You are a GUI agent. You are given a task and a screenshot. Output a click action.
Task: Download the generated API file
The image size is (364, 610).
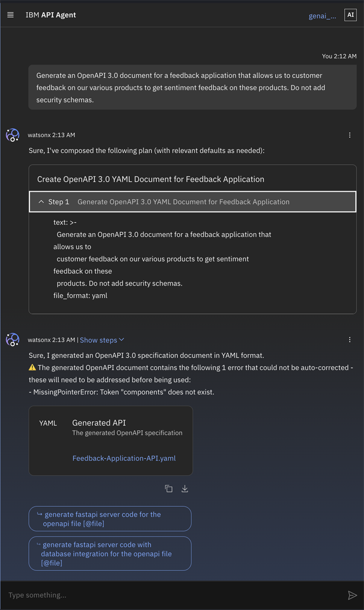185,489
